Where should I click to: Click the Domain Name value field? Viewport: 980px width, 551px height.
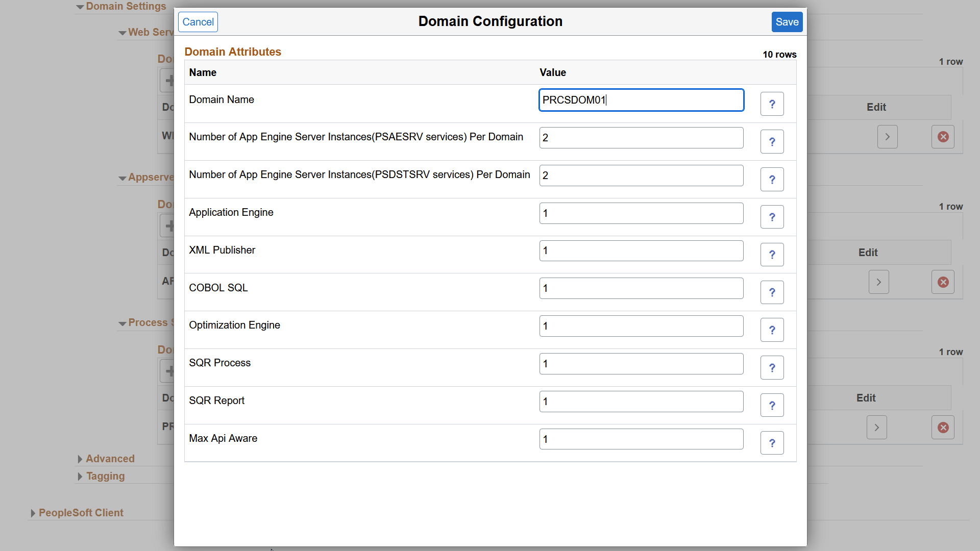[641, 100]
